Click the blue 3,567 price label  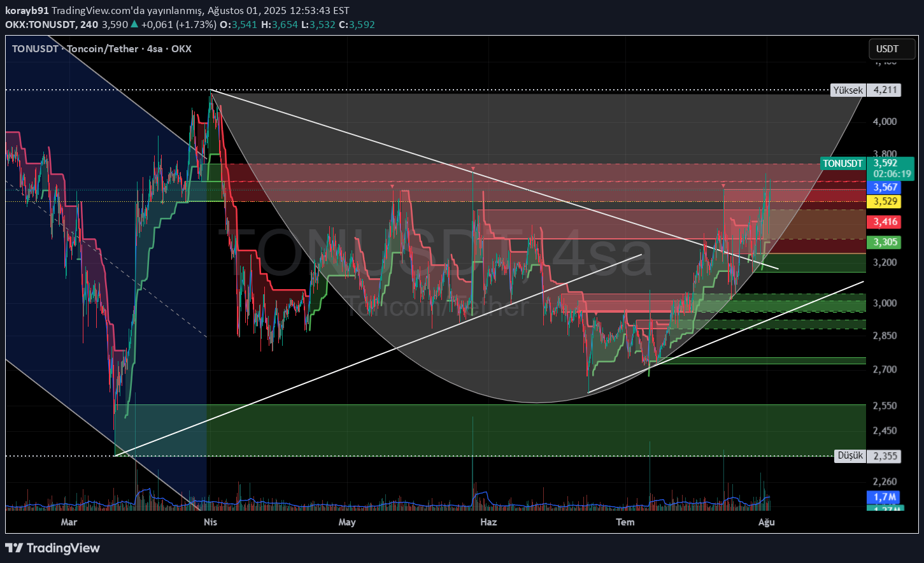coord(885,187)
